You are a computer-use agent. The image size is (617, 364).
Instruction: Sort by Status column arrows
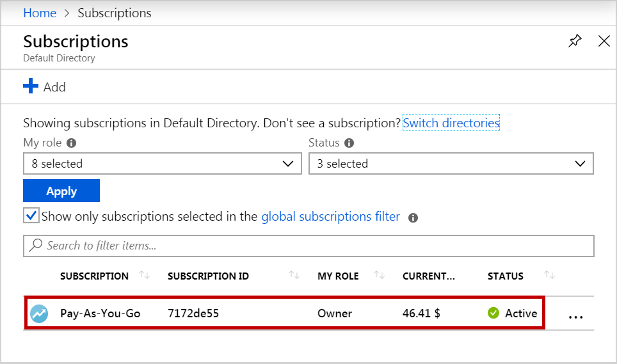[x=549, y=276]
